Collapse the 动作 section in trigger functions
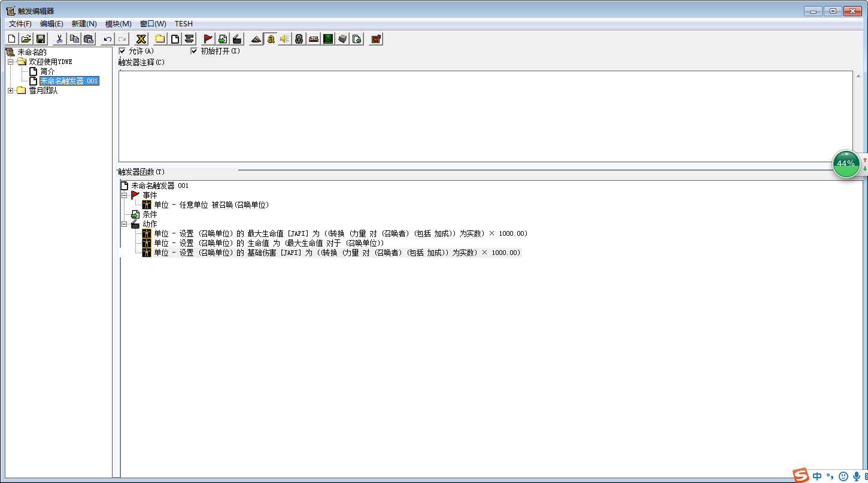This screenshot has height=483, width=868. 125,224
